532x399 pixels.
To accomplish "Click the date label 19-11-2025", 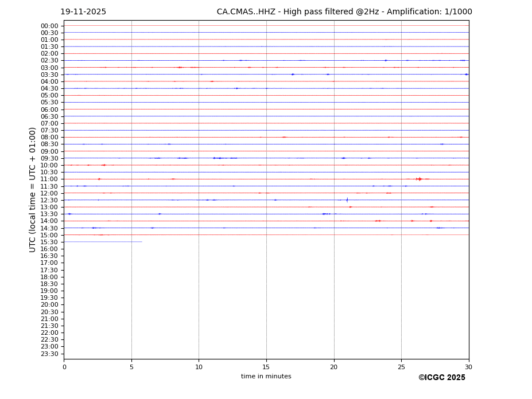I will pos(83,12).
